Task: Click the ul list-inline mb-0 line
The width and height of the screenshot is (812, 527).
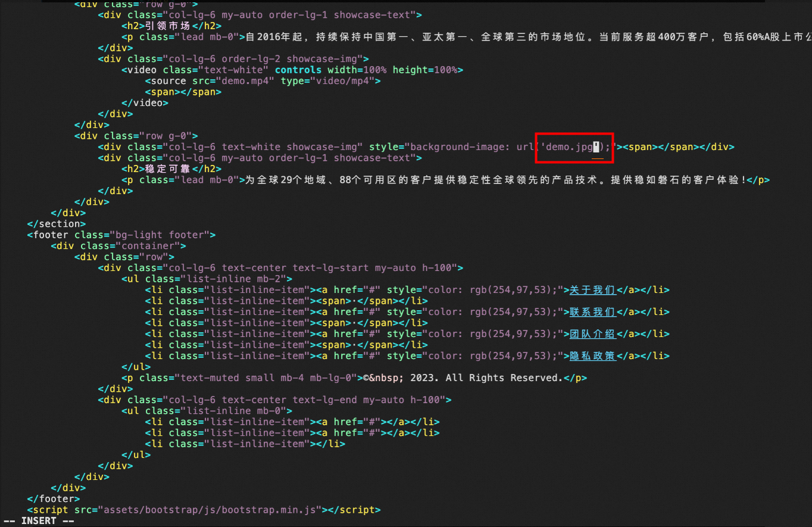Action: 207,411
